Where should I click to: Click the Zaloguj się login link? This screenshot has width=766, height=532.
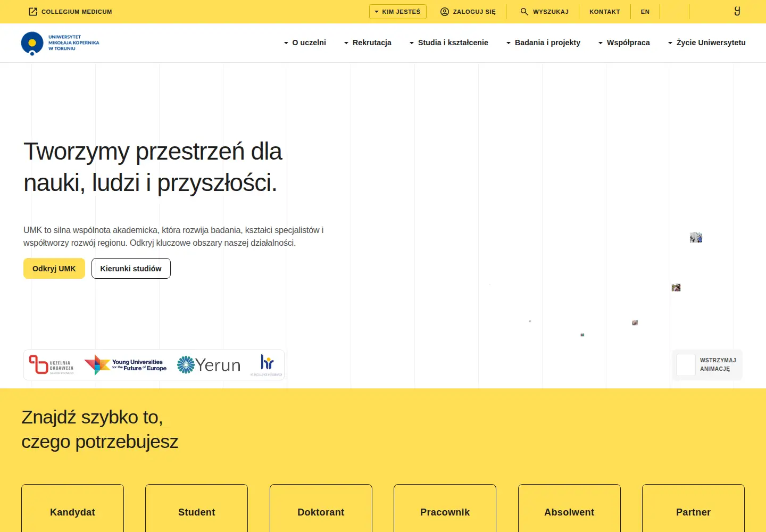click(474, 12)
